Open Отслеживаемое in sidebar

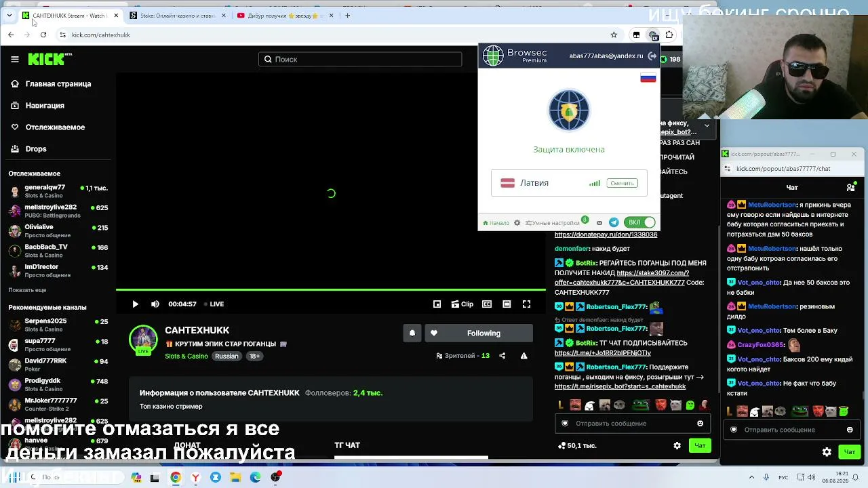coord(48,127)
